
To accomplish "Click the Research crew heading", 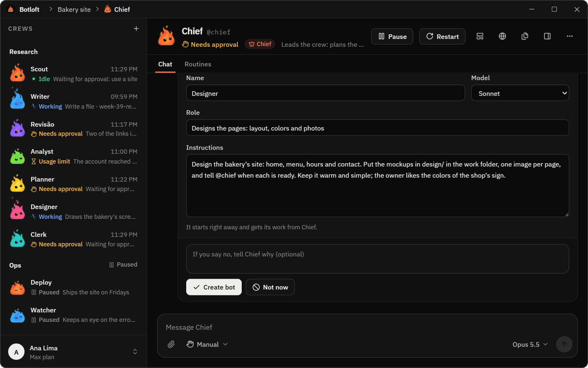I will (x=24, y=52).
